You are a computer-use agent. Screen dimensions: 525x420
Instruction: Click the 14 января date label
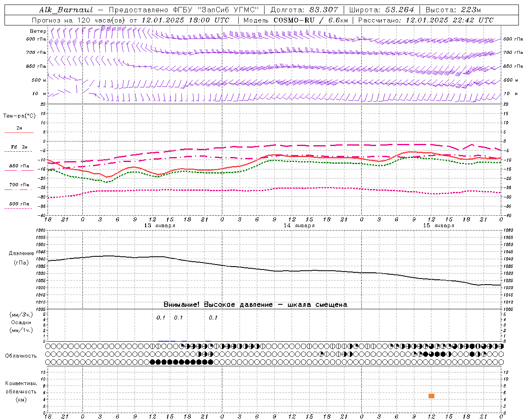click(x=299, y=226)
